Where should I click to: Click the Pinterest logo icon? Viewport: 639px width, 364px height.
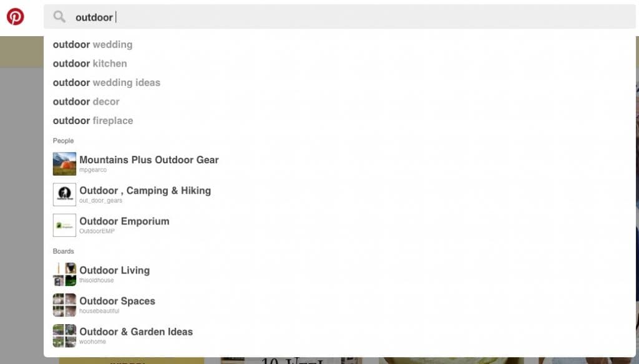tap(16, 16)
